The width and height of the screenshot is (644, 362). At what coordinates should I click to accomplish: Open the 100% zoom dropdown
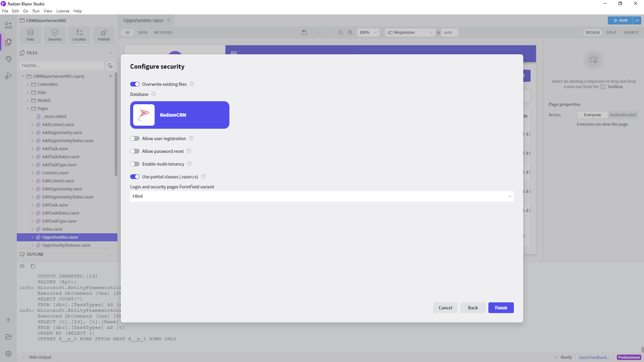tap(368, 33)
